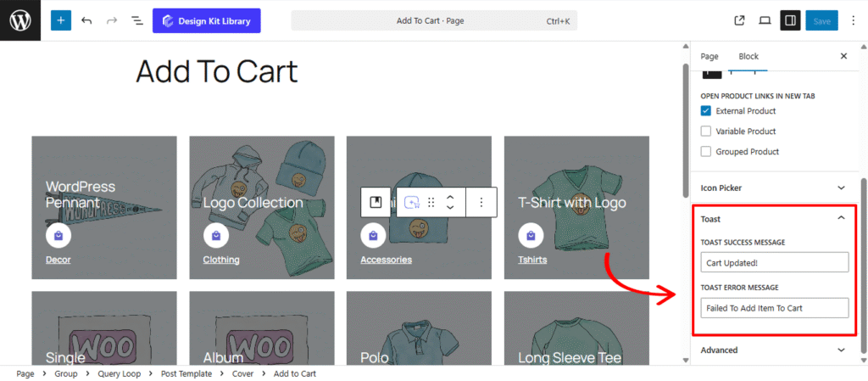Click the Save button
868x381 pixels.
point(821,20)
